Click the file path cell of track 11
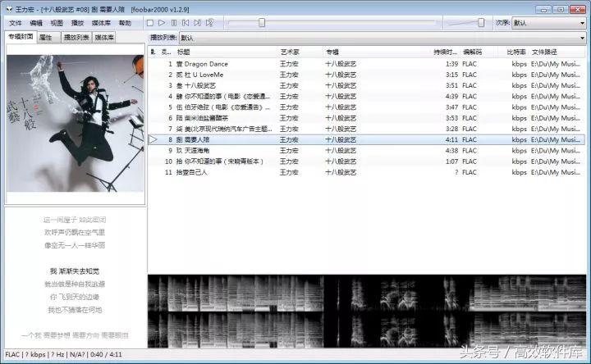The width and height of the screenshot is (591, 364). 556,172
